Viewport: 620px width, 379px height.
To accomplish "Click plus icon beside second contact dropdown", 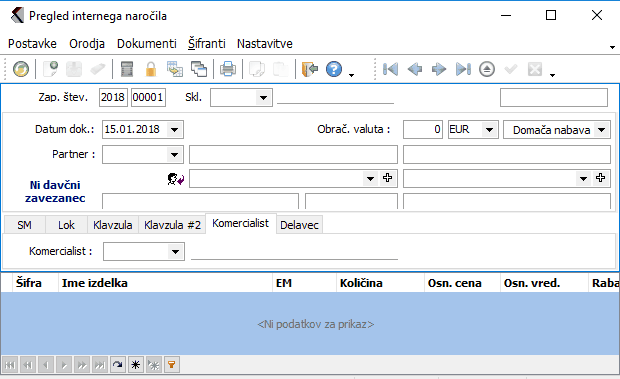I will pos(601,178).
